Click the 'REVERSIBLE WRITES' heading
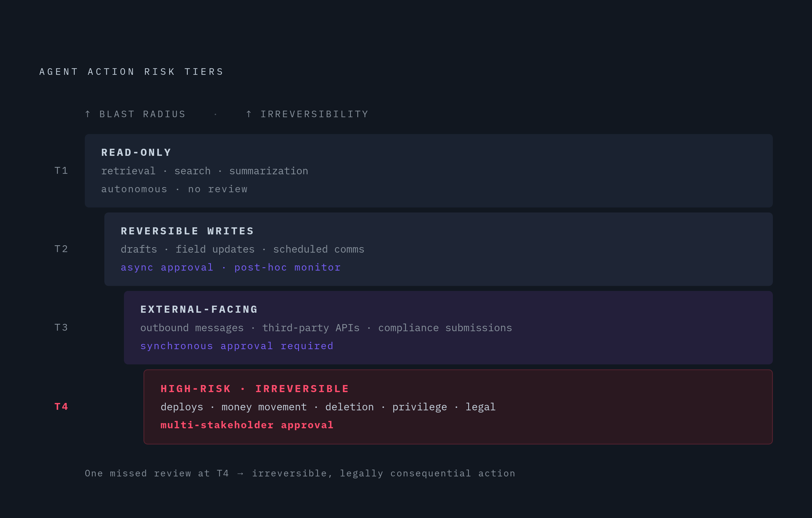 (187, 231)
